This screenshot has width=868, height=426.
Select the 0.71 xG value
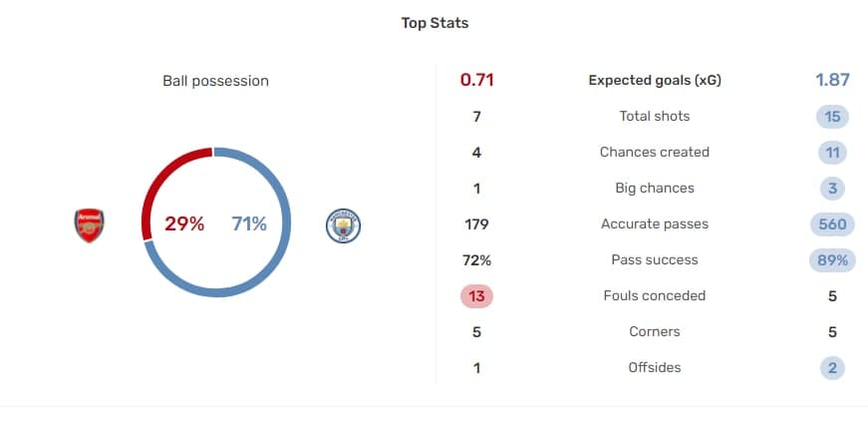(x=476, y=80)
